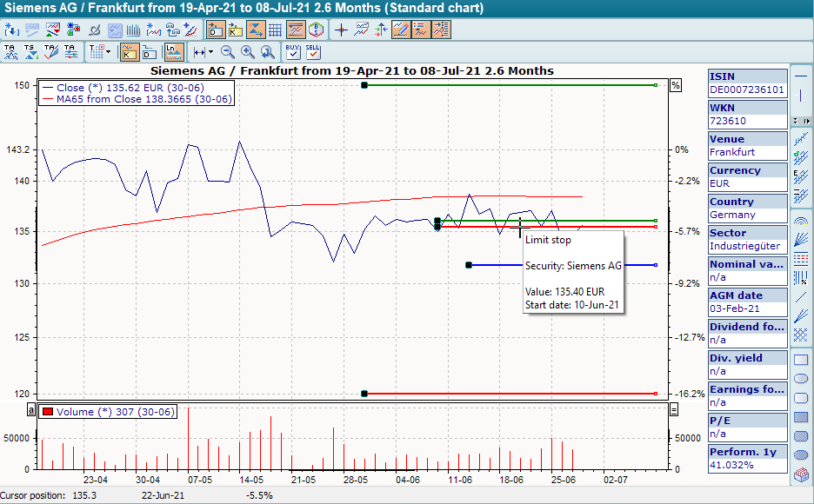
Task: Toggle the grid display button
Action: point(275,30)
